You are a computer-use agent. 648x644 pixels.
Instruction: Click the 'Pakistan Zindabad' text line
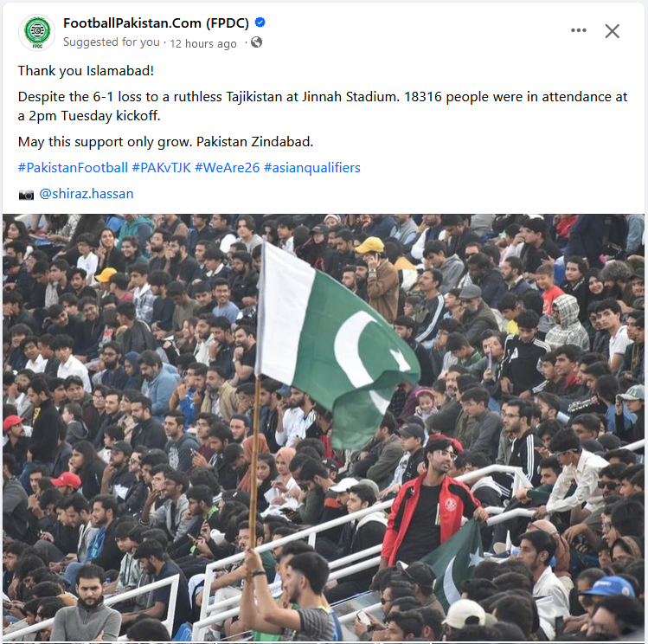point(166,142)
